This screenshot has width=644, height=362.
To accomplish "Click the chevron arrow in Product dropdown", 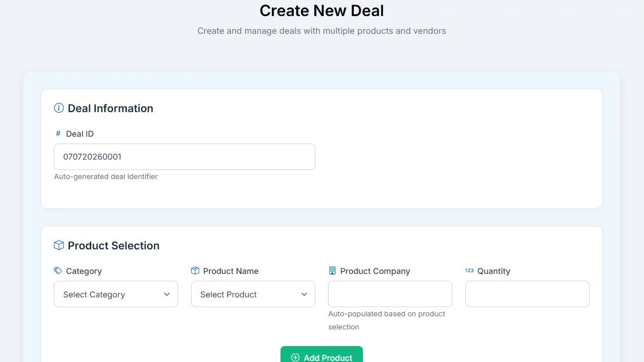I will pyautogui.click(x=304, y=295).
